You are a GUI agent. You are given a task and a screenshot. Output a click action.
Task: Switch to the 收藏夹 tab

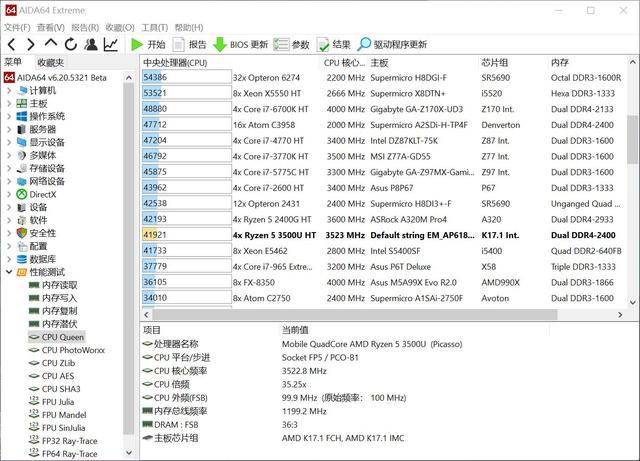[51, 62]
